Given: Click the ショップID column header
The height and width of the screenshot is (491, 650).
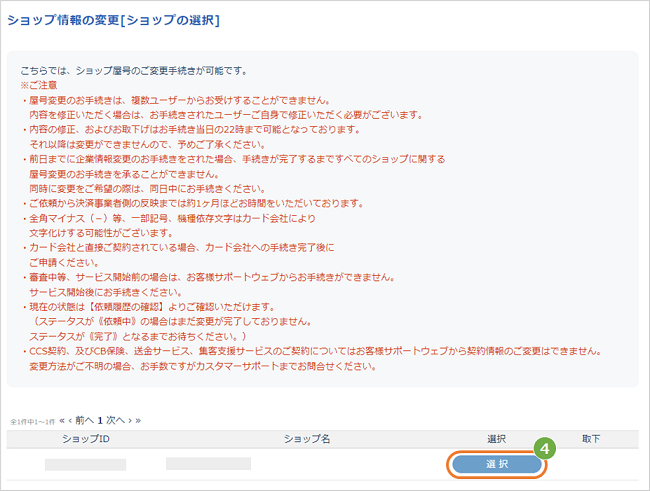Looking at the screenshot, I should [x=86, y=439].
